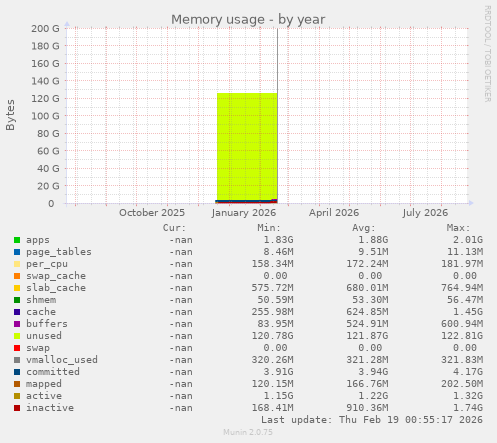Click the unused average value 121.87G
This screenshot has width=497, height=443.
(367, 336)
